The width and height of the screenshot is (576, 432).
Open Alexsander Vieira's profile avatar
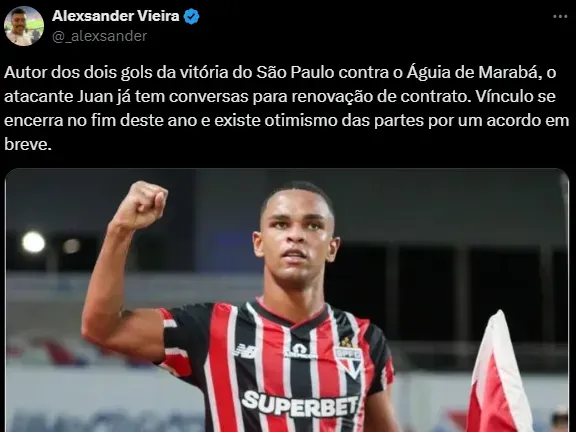click(24, 26)
